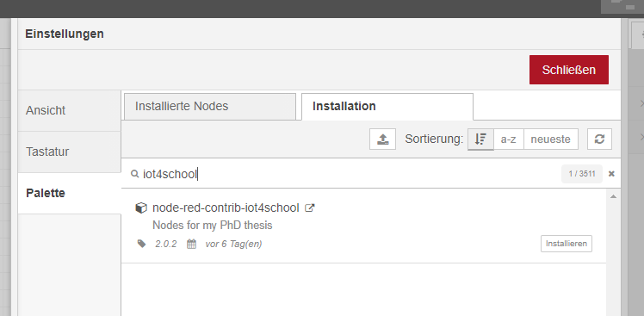Open the Tastatur settings section

pos(70,152)
